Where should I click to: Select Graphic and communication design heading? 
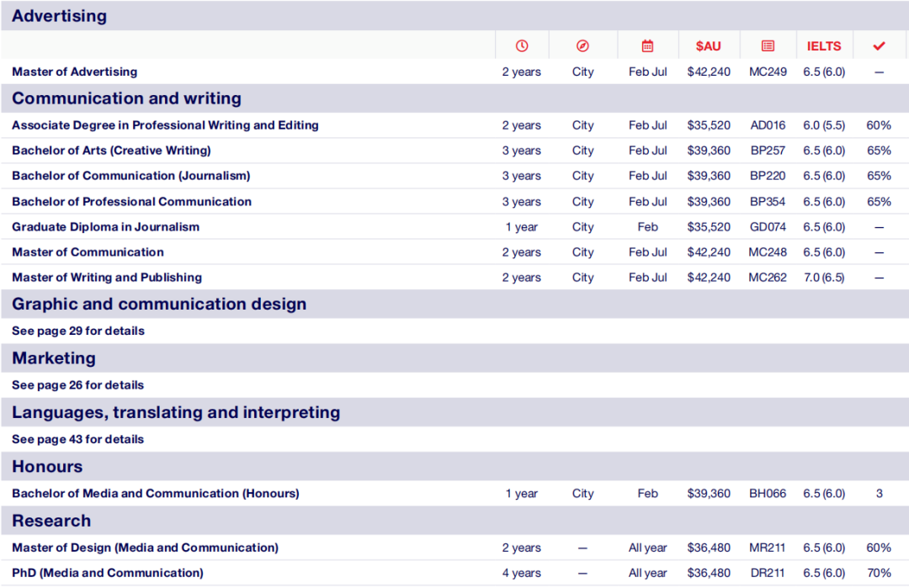click(159, 305)
